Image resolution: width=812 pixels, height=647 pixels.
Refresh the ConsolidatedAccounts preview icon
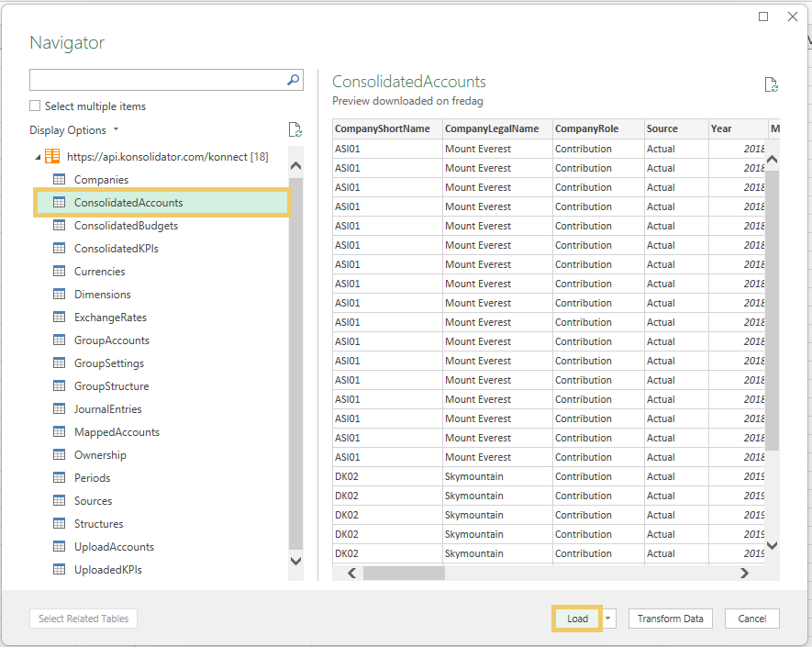pyautogui.click(x=772, y=84)
